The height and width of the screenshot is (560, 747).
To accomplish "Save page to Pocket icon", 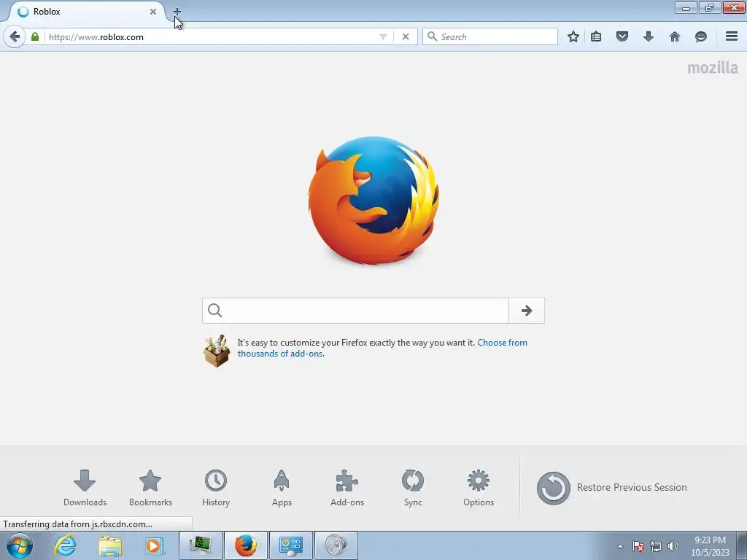I will (622, 36).
